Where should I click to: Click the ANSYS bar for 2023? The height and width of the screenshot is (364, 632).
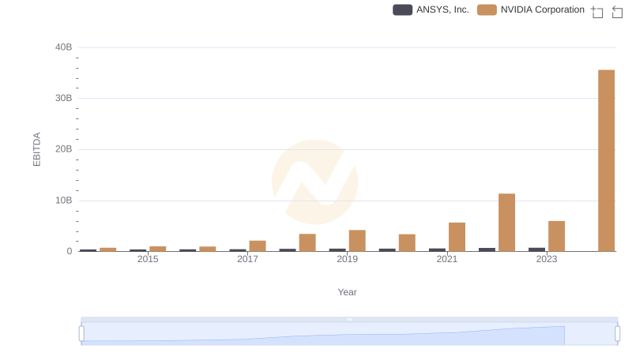click(537, 250)
